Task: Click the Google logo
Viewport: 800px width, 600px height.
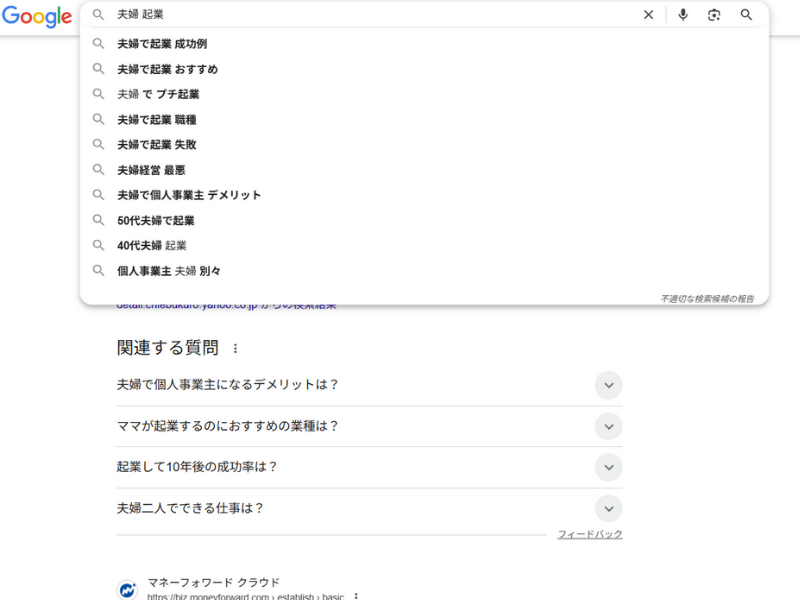Action: (x=36, y=16)
